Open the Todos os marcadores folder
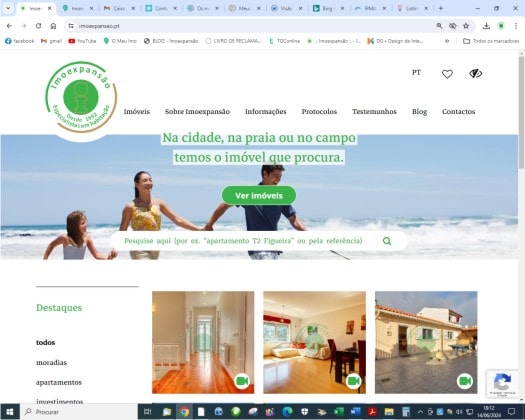Image resolution: width=525 pixels, height=420 pixels. tap(491, 41)
